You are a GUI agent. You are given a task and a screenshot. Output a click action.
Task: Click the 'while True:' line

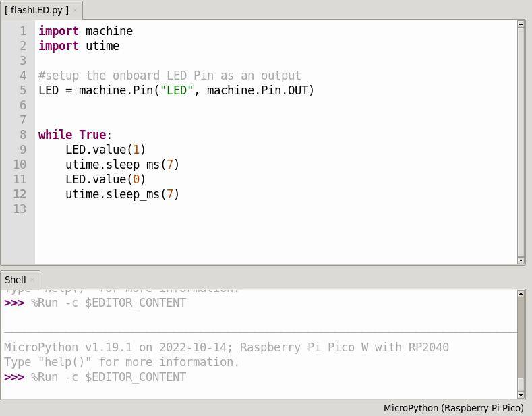75,135
